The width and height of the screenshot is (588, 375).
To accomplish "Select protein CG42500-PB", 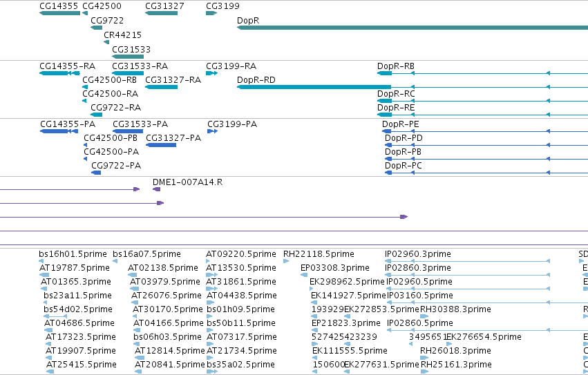I will [86, 145].
